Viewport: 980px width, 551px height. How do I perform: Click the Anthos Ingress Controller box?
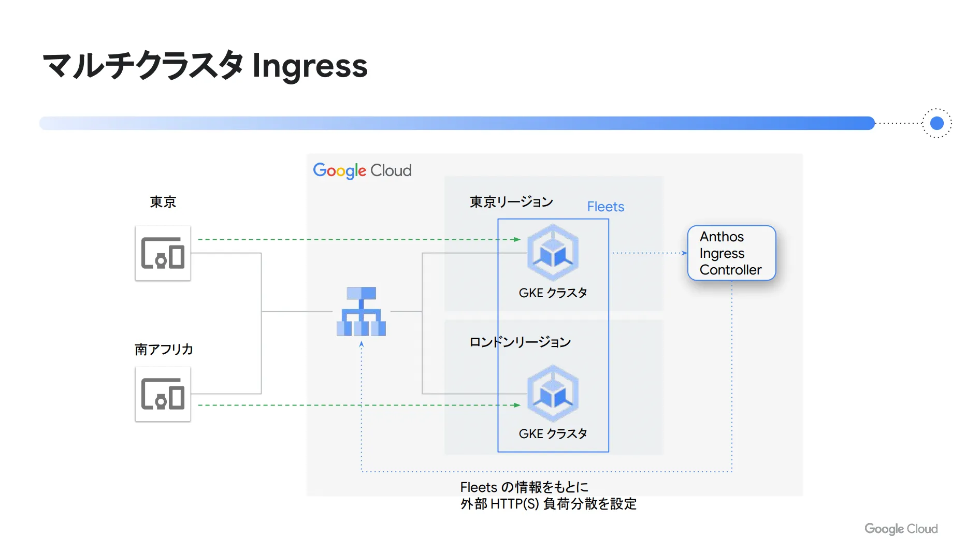point(731,253)
